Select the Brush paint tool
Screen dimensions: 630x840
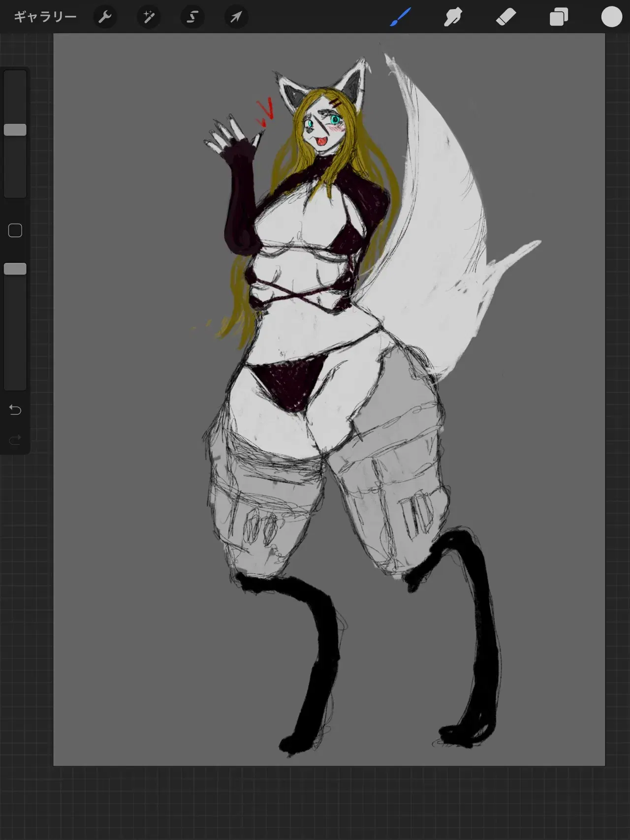tap(400, 17)
